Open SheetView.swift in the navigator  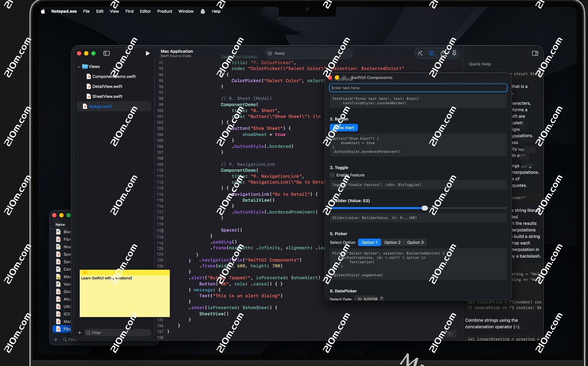pos(114,96)
